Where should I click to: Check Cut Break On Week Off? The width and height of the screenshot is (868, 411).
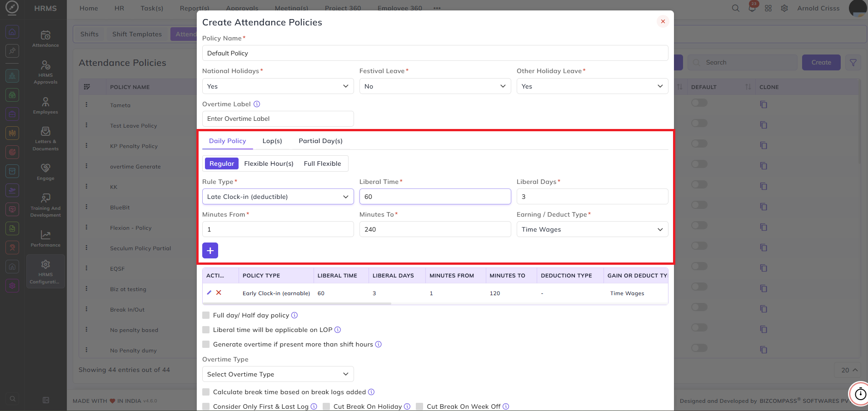pyautogui.click(x=419, y=406)
